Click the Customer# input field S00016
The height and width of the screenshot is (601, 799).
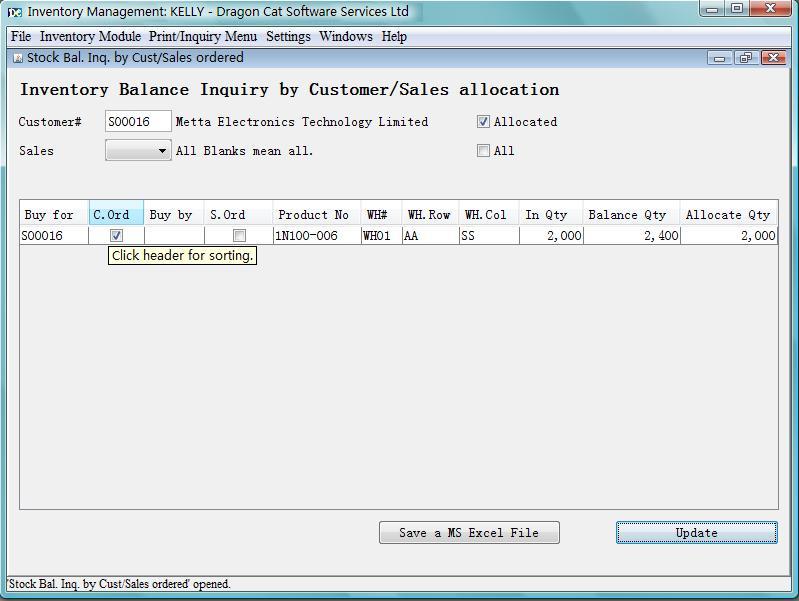138,121
